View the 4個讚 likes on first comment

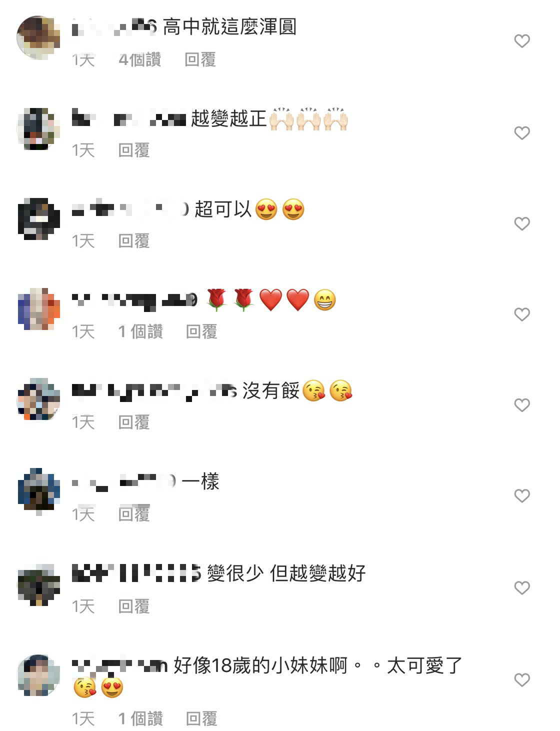pos(140,59)
